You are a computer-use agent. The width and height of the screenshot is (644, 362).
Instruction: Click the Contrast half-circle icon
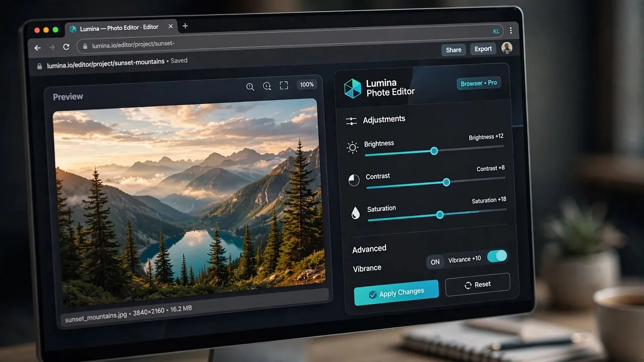[x=354, y=180]
